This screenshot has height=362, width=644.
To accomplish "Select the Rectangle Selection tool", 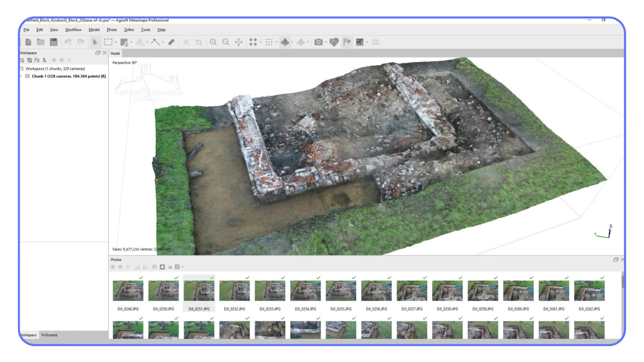I will click(108, 42).
